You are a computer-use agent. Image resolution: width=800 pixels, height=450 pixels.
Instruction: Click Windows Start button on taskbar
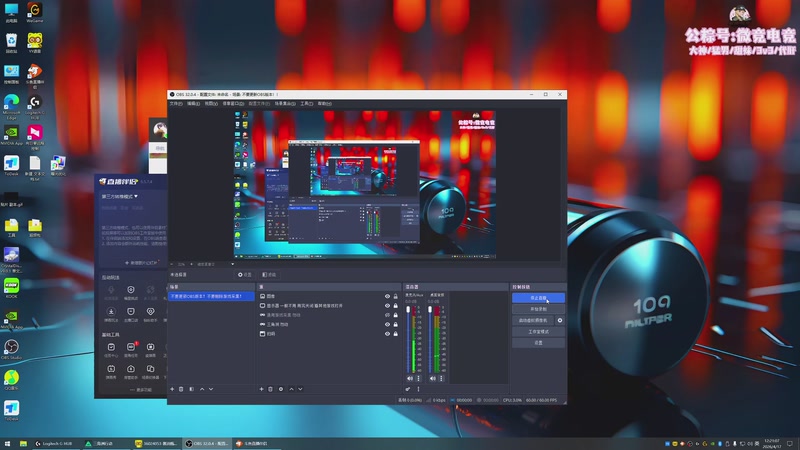click(x=7, y=444)
